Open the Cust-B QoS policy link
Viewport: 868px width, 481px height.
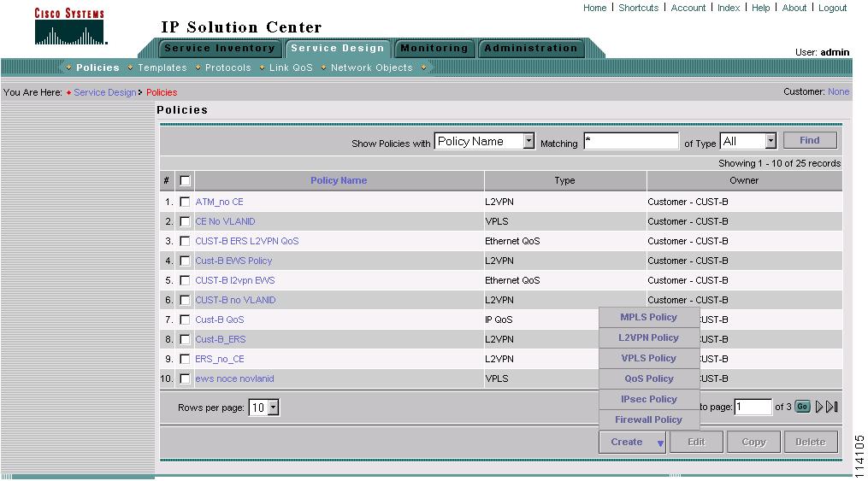[x=219, y=320]
